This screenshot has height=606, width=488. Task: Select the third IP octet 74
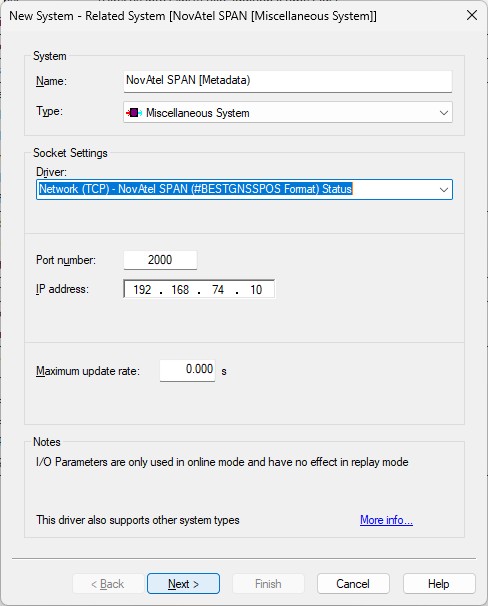[x=218, y=290]
